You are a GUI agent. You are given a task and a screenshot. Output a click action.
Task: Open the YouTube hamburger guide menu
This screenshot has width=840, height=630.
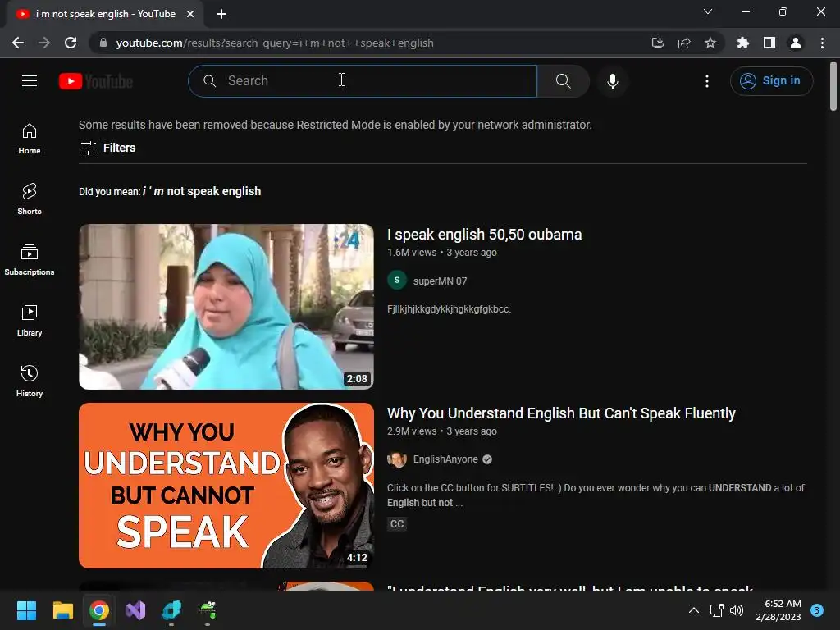[30, 81]
